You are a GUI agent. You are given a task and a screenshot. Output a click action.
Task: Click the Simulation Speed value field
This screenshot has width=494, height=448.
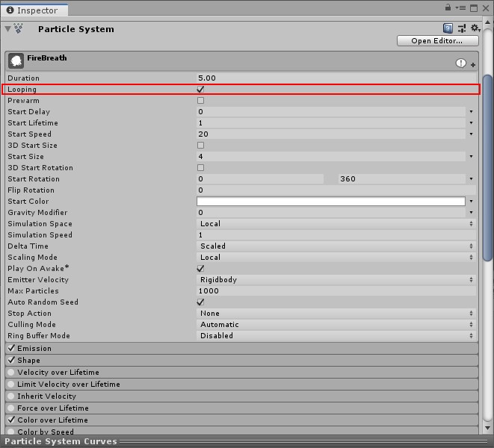point(336,235)
